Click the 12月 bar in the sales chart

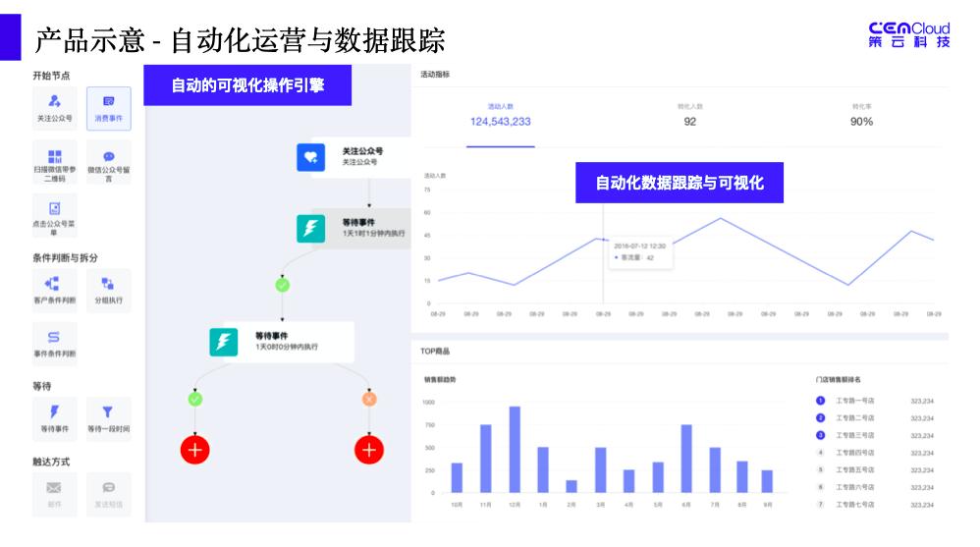tap(515, 450)
